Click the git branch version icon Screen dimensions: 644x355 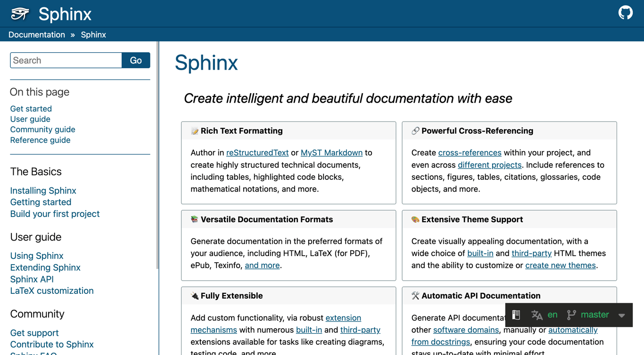coord(571,315)
